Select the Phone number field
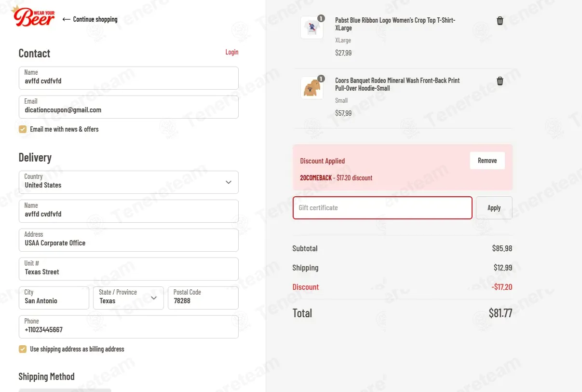The image size is (582, 392). 129,327
